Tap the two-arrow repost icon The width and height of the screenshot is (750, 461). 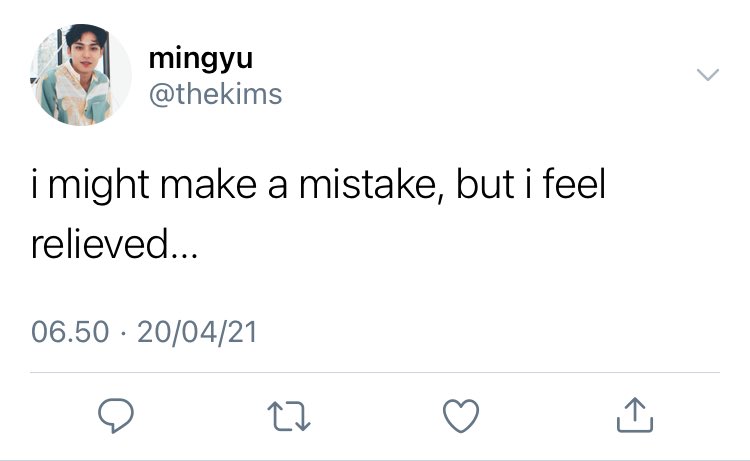click(290, 414)
